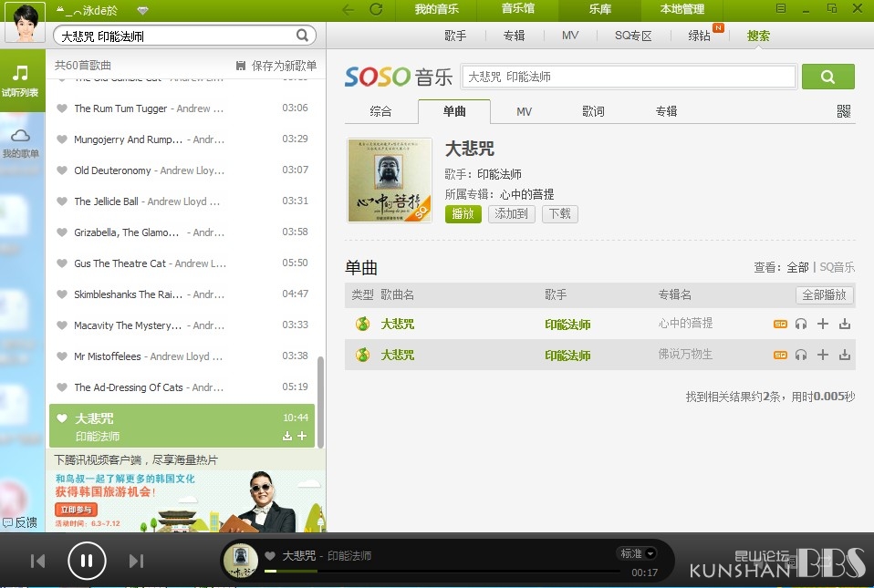Click the 添加到 button
Image resolution: width=874 pixels, height=588 pixels.
coord(512,214)
